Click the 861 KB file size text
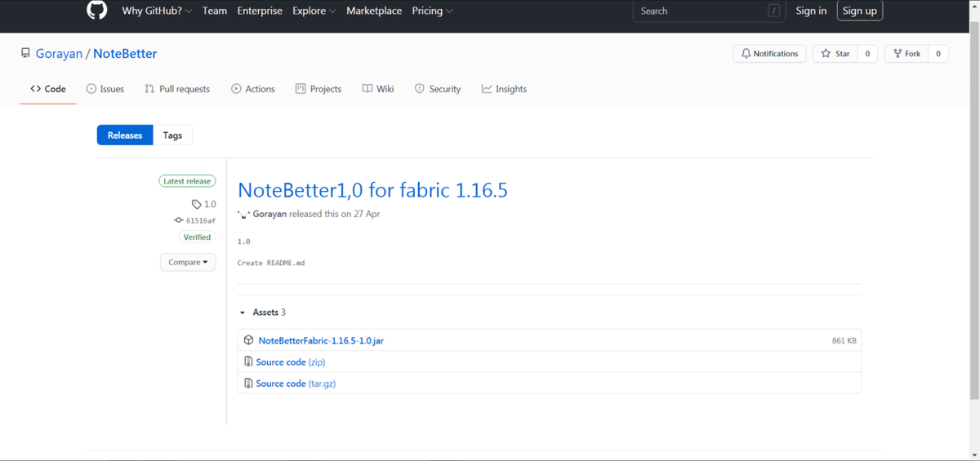The image size is (980, 461). (x=844, y=340)
